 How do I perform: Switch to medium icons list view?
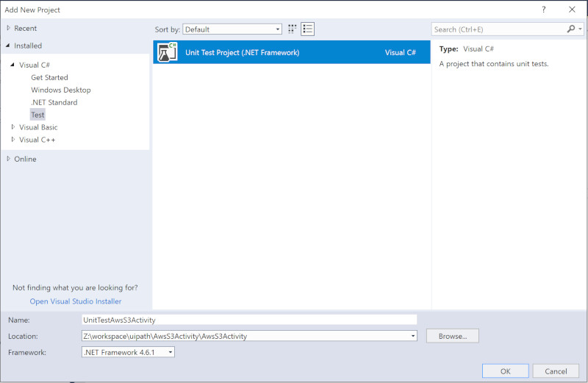[307, 29]
